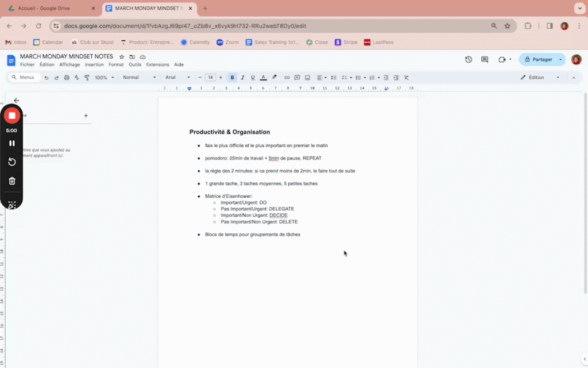This screenshot has width=588, height=368.
Task: Open the text color picker
Action: [263, 77]
